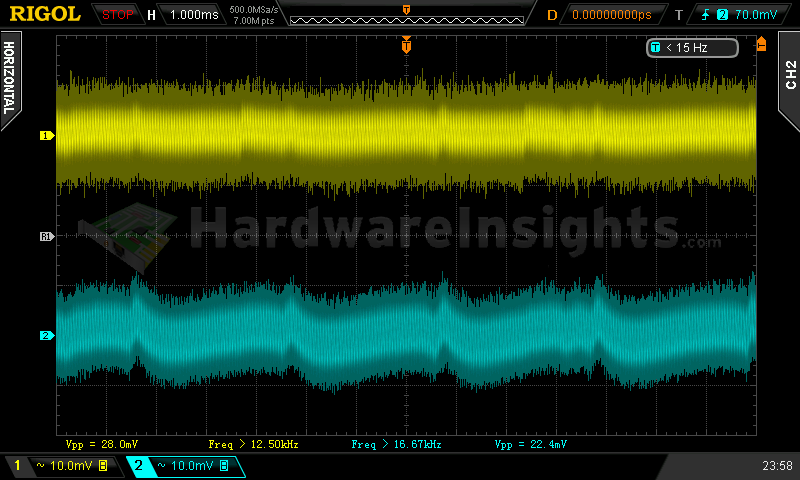Click the orange trigger level arrow on right edge
The image size is (800, 480).
pos(762,43)
